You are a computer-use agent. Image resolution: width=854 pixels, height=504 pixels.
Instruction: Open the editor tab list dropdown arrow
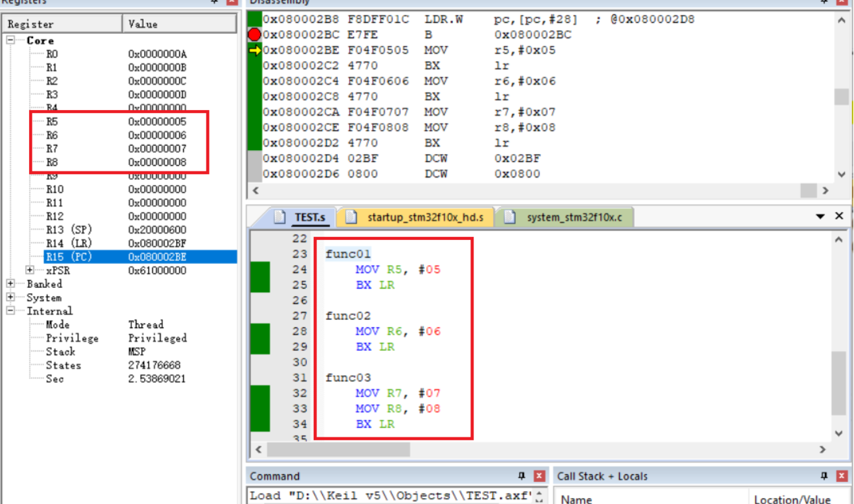[820, 217]
